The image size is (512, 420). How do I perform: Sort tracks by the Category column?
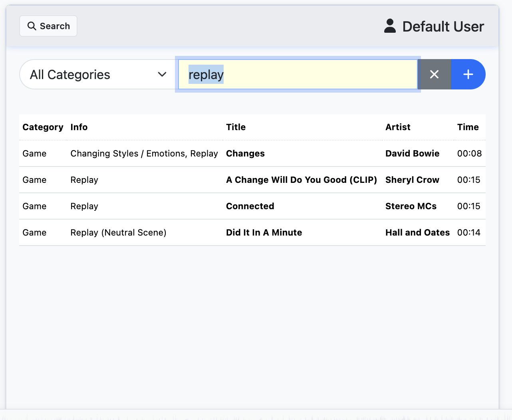pos(43,127)
